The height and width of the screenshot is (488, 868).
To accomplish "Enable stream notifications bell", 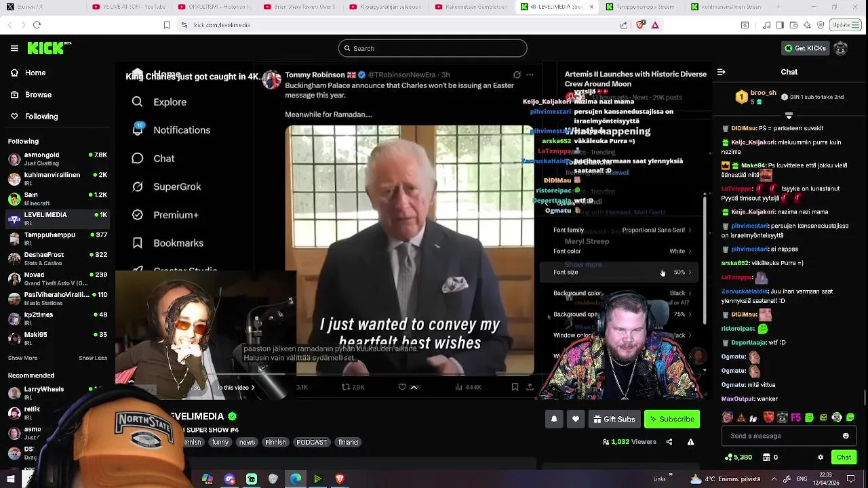I will coord(553,420).
